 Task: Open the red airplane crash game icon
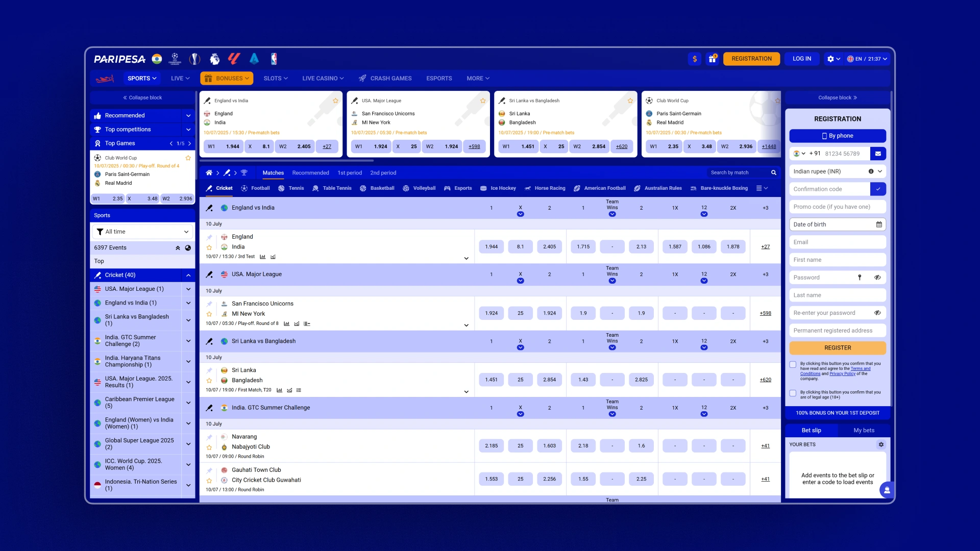click(105, 79)
